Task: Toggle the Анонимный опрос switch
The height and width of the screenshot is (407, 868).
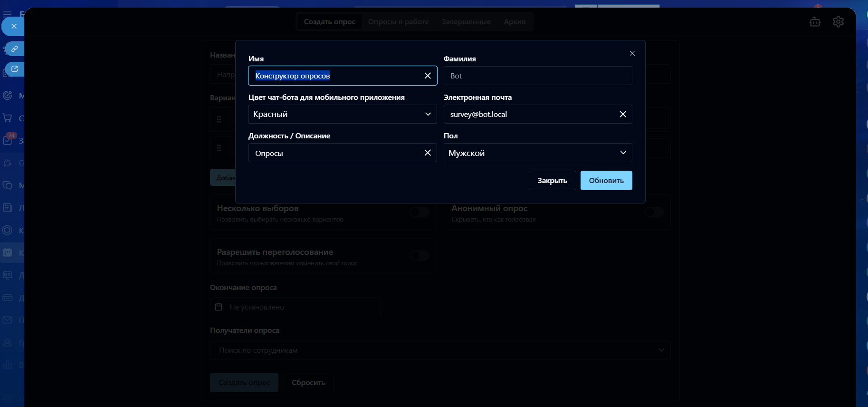Action: pos(654,212)
